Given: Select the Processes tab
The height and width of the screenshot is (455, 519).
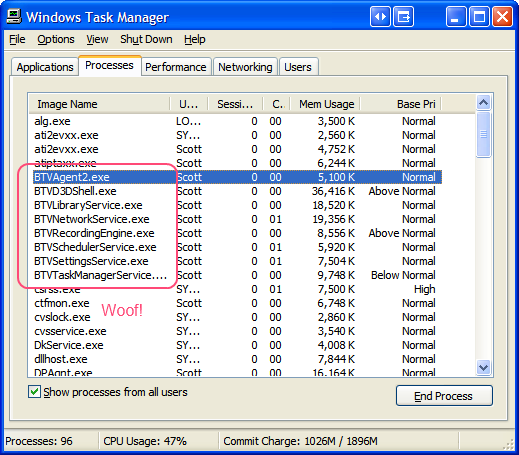Looking at the screenshot, I should click(109, 65).
